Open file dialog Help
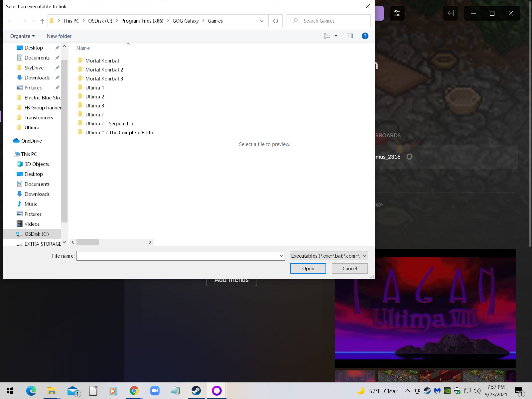This screenshot has height=399, width=532. click(x=365, y=36)
